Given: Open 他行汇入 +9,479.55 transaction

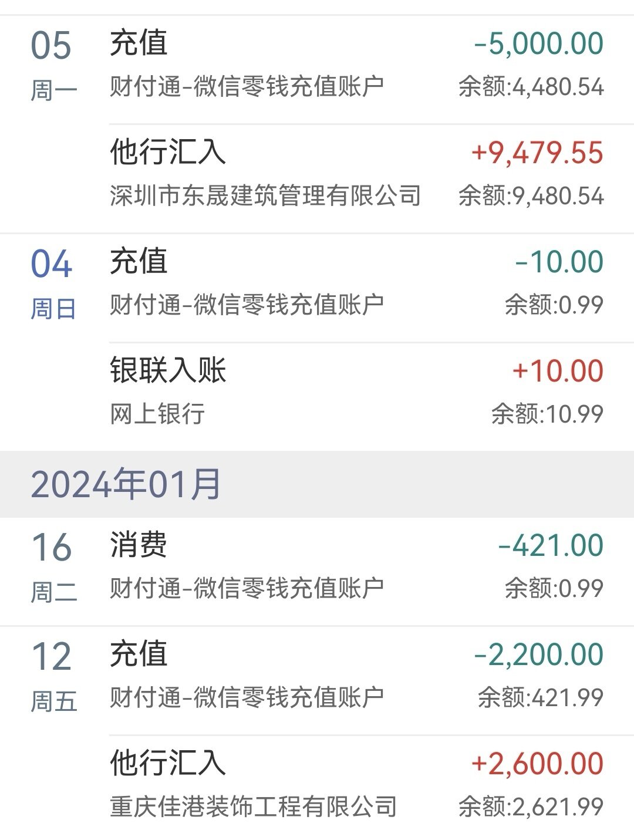Looking at the screenshot, I should [356, 178].
